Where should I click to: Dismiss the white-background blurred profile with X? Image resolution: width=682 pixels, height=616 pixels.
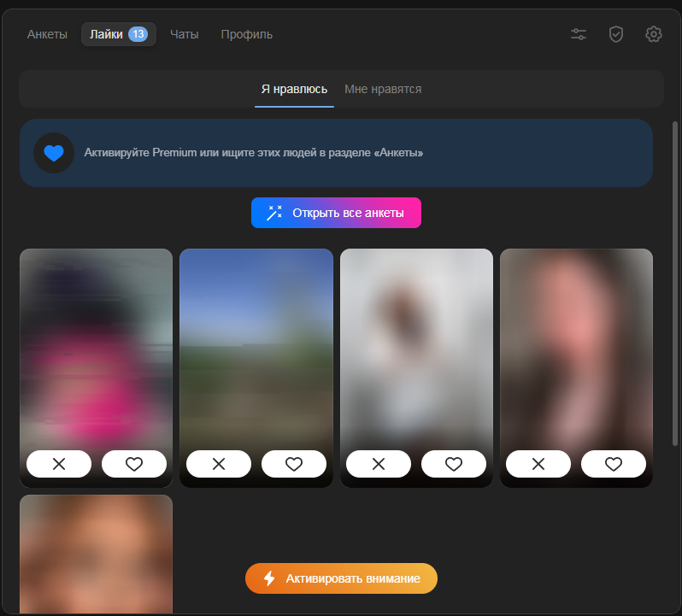[x=379, y=464]
